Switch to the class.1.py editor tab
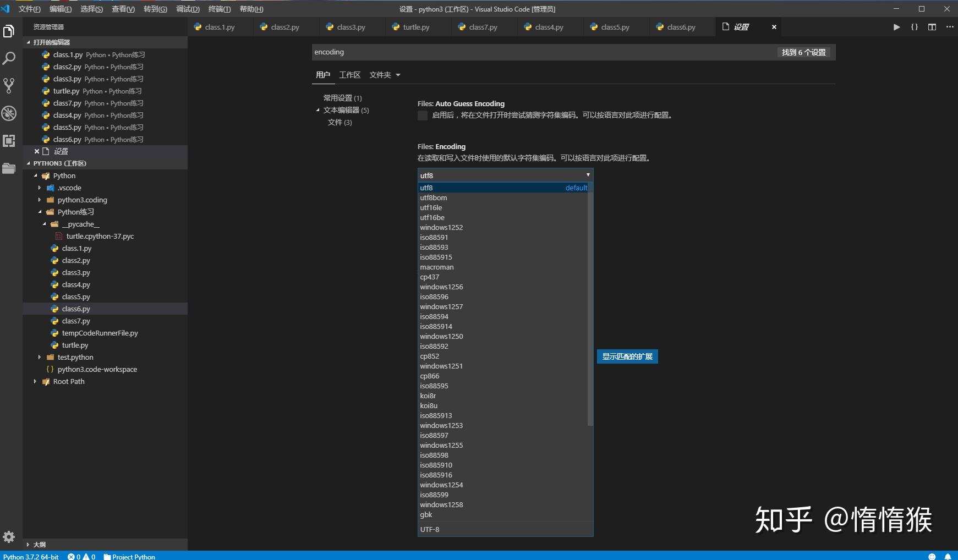Viewport: 958px width, 560px height. click(x=220, y=27)
